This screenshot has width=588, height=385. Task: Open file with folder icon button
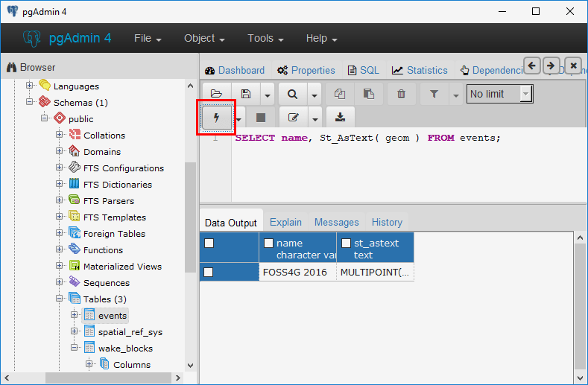(216, 94)
